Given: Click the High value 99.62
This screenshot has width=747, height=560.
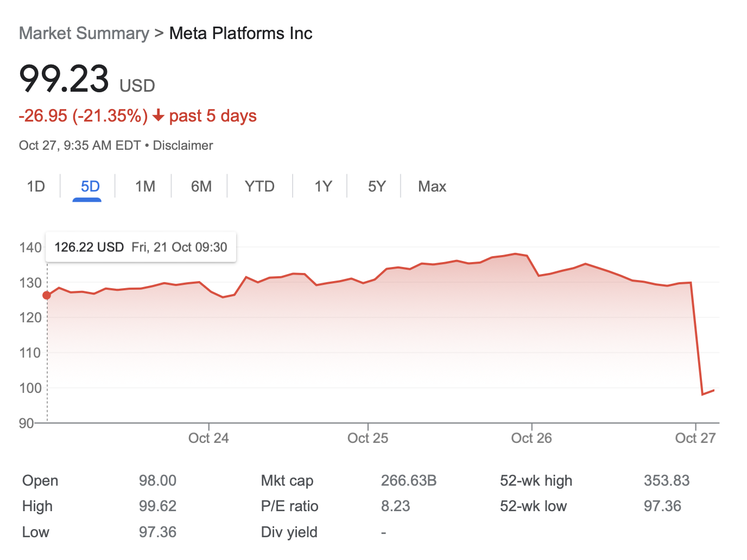Looking at the screenshot, I should pyautogui.click(x=157, y=506).
